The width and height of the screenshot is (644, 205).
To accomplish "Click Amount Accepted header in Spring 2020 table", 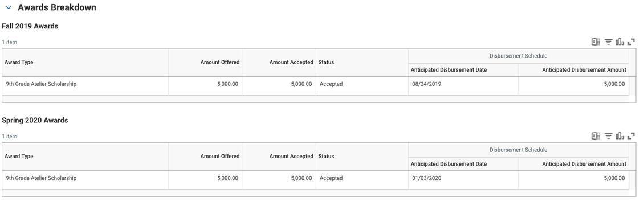I will pos(291,156).
